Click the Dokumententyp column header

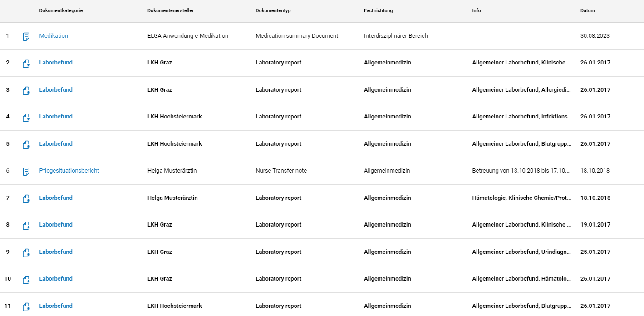(273, 10)
